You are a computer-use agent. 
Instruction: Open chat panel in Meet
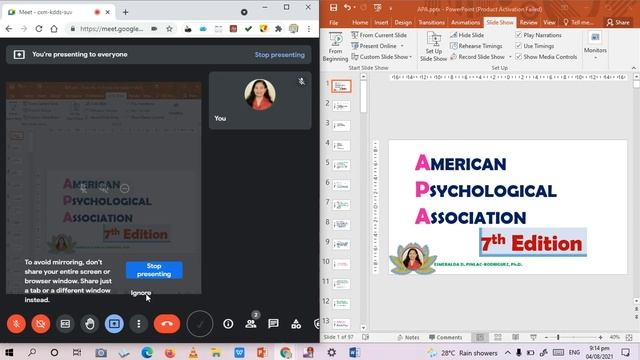click(x=273, y=324)
